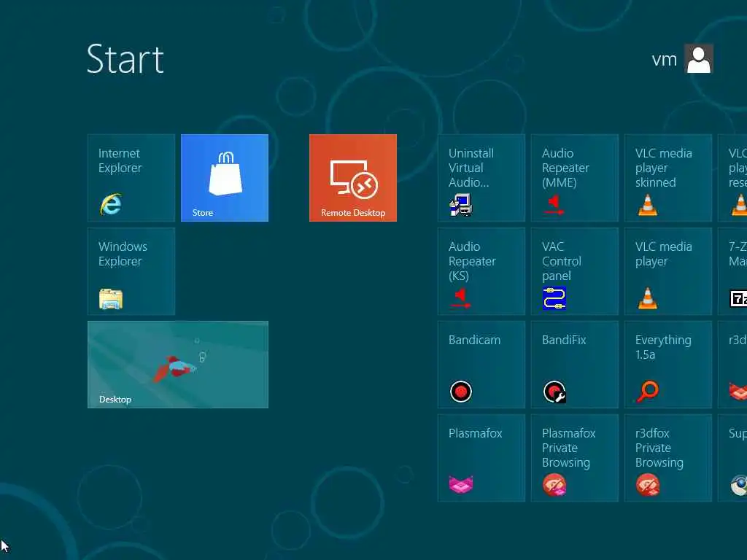Launch the Plasmafox tile
Image resolution: width=747 pixels, height=560 pixels.
coord(481,458)
